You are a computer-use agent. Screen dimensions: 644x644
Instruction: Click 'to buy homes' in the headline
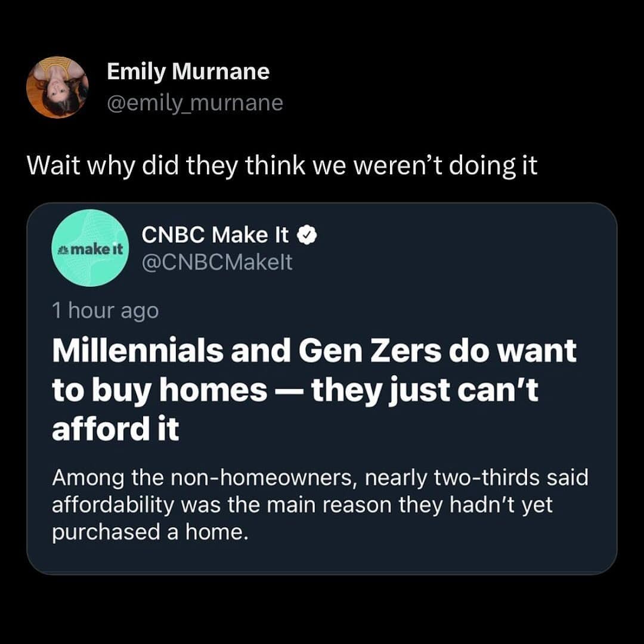click(159, 390)
